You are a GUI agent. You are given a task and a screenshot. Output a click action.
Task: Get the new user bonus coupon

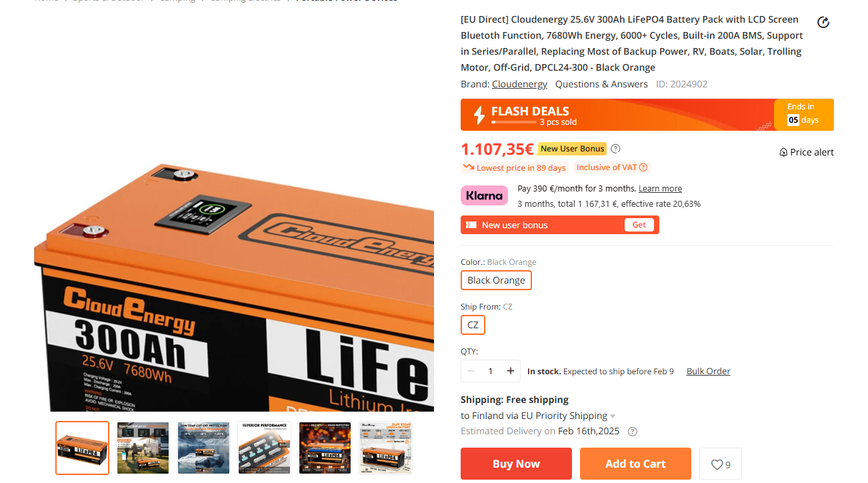coord(639,225)
